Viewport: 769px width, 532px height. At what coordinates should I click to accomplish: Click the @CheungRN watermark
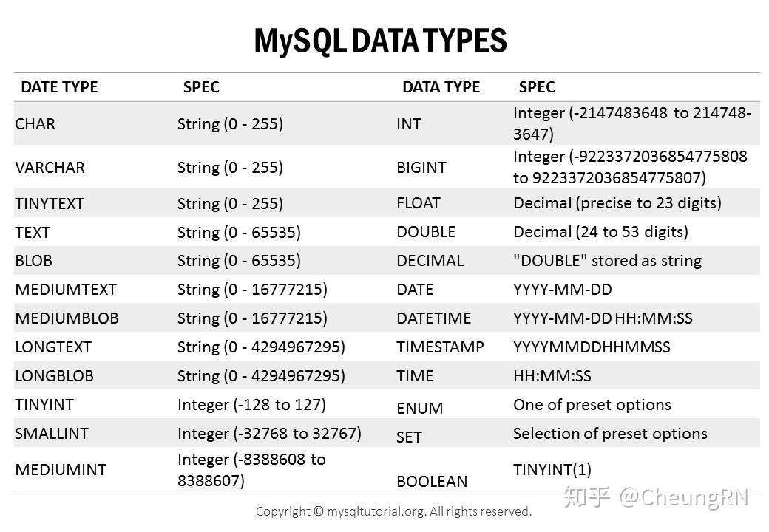coord(684,498)
